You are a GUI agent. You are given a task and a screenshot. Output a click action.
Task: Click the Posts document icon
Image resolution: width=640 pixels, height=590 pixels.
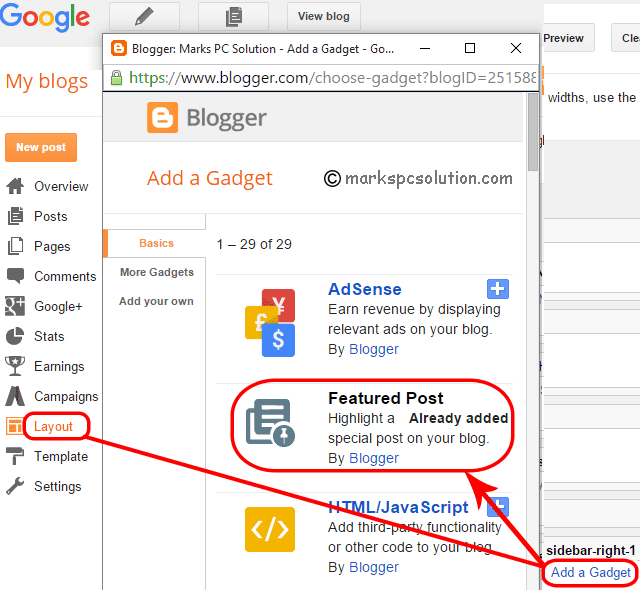tap(16, 216)
